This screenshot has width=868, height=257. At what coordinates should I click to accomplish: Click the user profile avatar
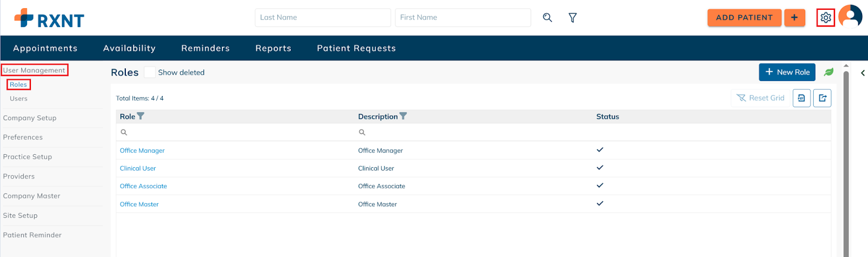click(850, 16)
